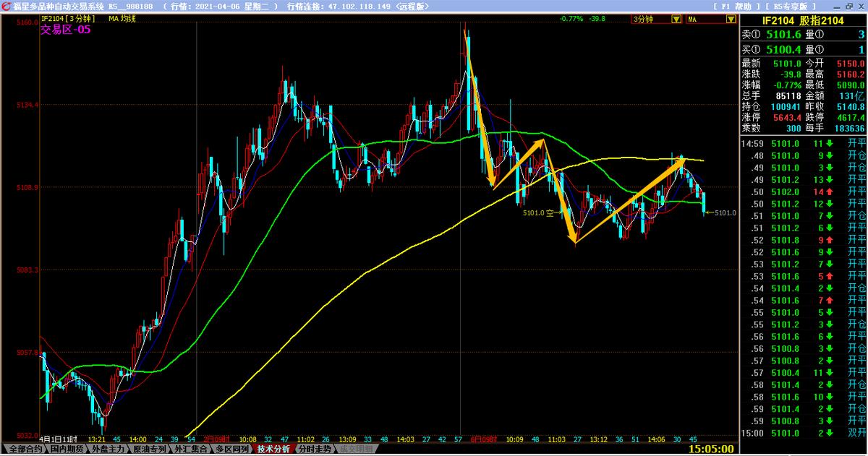
Task: Select the 14:59 tick row
Action: pos(803,144)
